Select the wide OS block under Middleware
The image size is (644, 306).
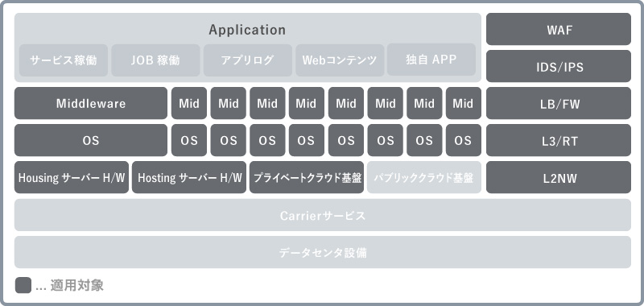click(91, 140)
